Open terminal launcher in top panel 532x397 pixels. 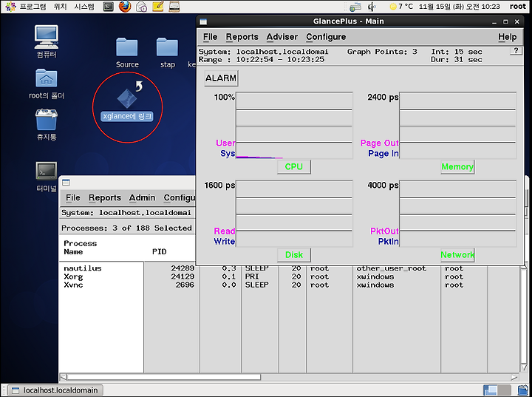108,7
